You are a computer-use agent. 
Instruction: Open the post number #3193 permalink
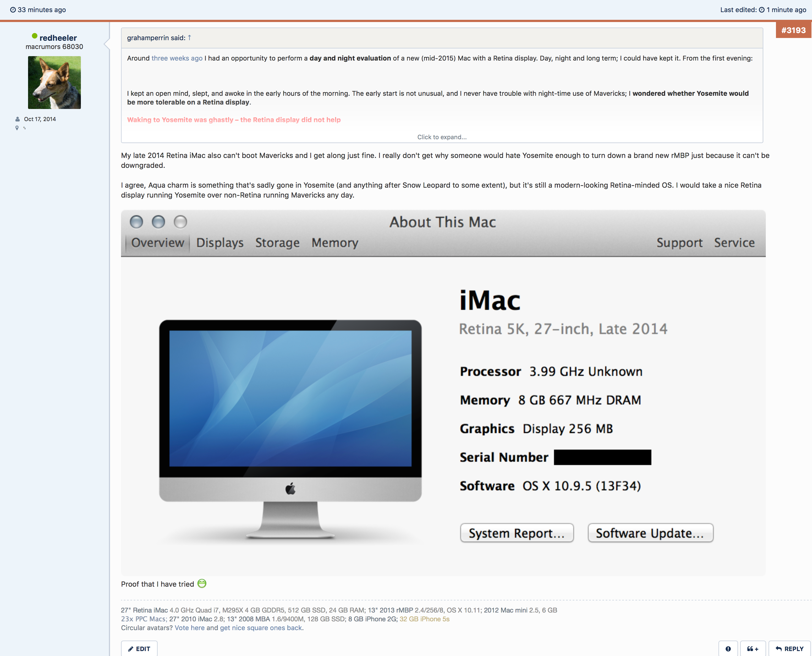(793, 30)
